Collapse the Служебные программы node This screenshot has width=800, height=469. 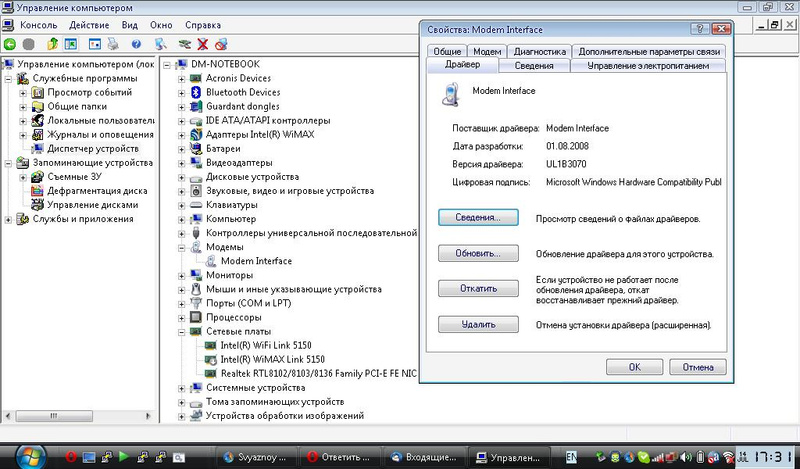point(8,79)
